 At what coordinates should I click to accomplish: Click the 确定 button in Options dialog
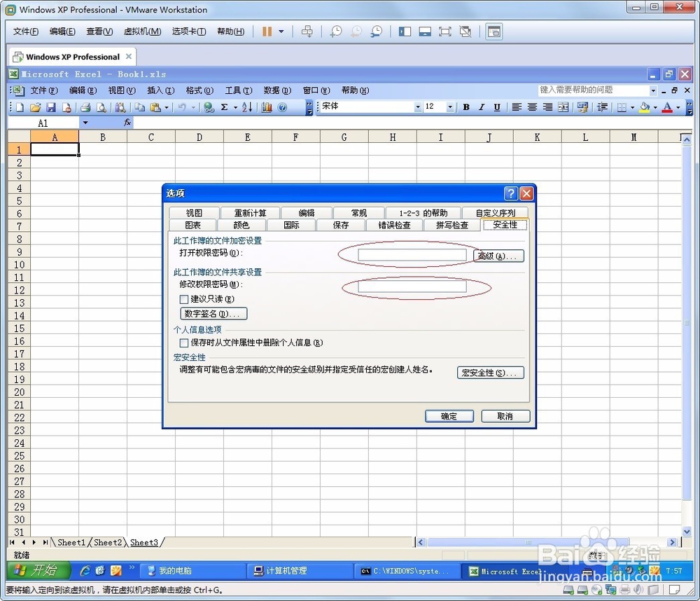click(449, 416)
